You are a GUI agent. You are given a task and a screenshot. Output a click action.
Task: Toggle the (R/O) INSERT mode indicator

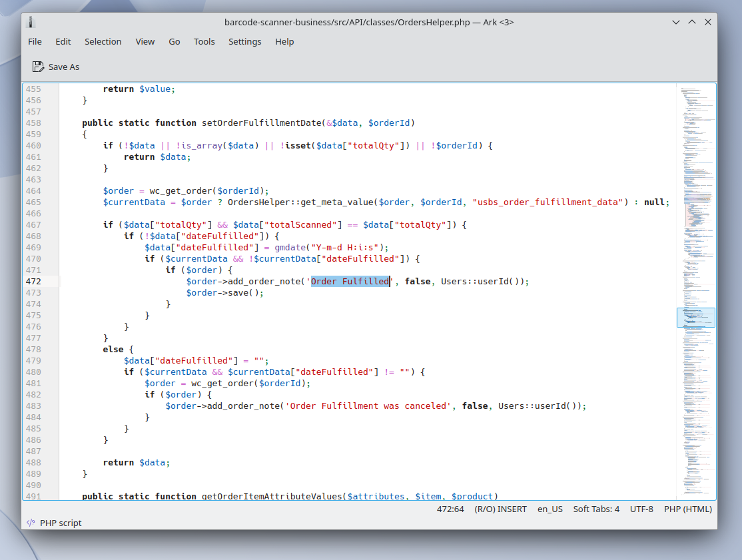tap(500, 509)
